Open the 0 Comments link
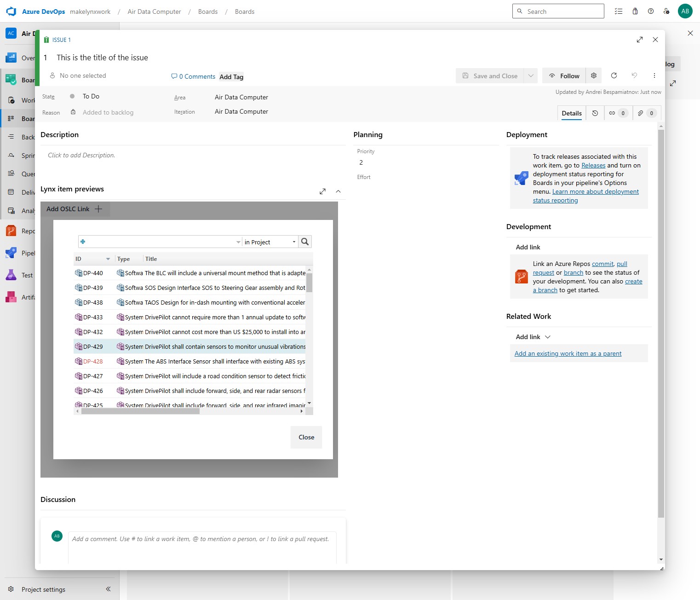 [x=193, y=76]
